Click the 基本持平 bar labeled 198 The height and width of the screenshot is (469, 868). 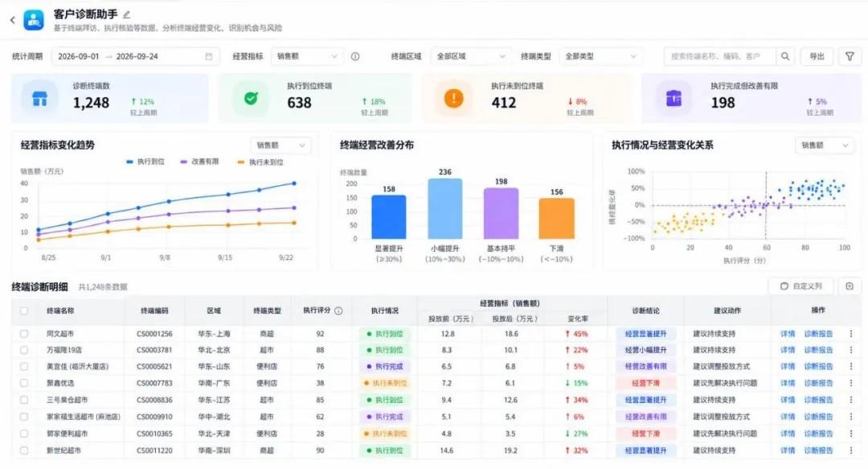pos(501,213)
